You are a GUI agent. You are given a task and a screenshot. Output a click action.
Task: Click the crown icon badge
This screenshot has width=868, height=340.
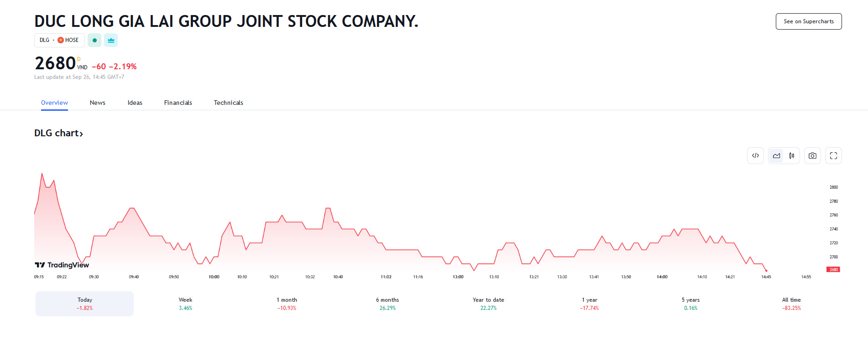coord(111,40)
